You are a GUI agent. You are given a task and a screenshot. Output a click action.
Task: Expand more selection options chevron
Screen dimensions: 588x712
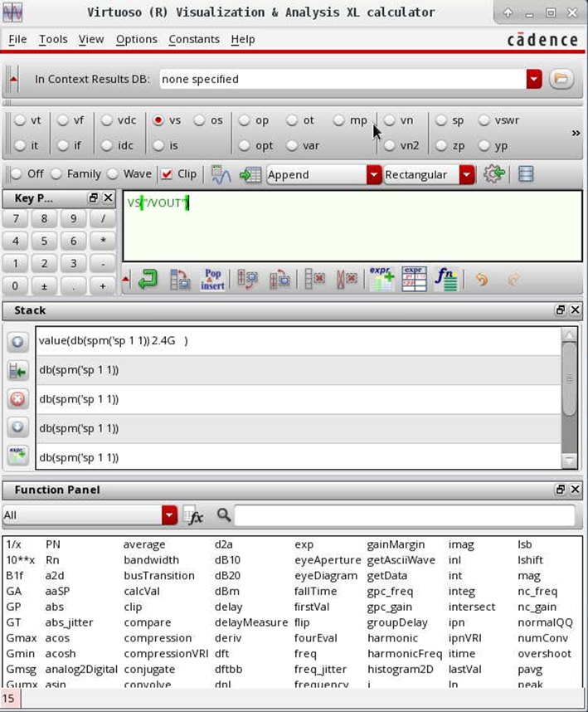(x=576, y=133)
